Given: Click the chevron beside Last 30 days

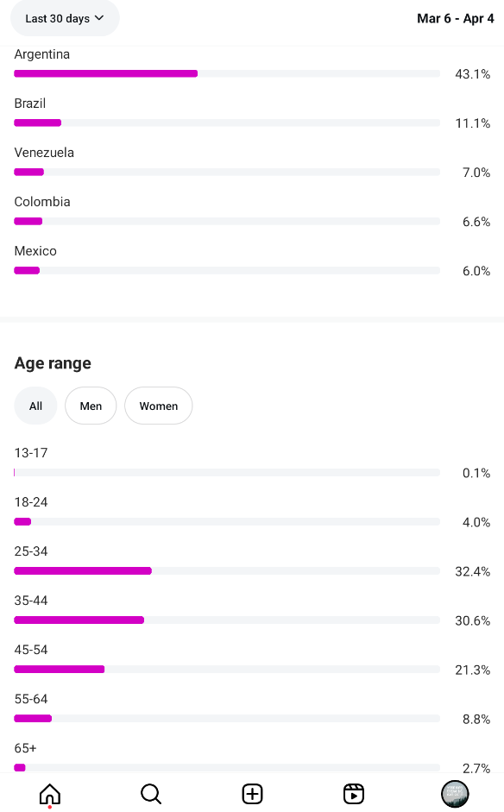Looking at the screenshot, I should click(x=99, y=18).
